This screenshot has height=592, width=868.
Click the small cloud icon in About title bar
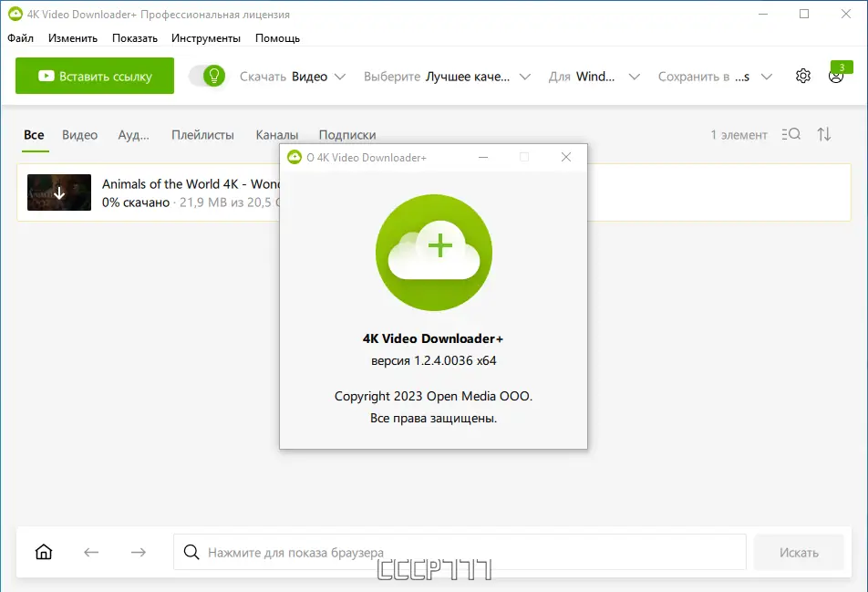coord(294,157)
